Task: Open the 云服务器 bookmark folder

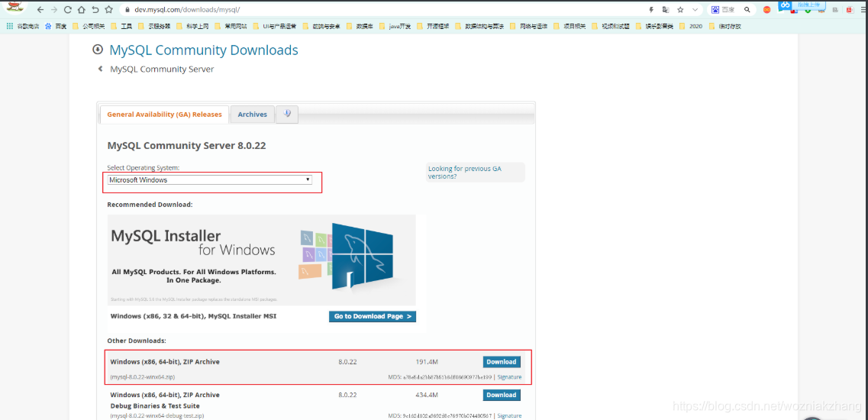Action: click(154, 26)
